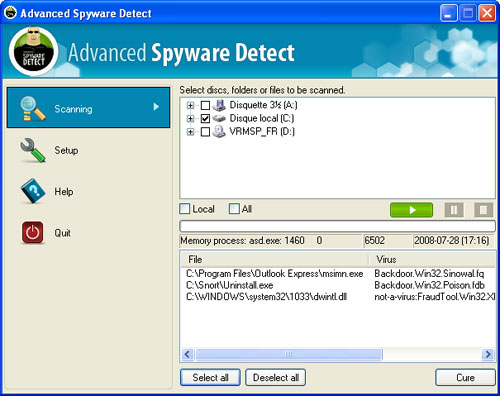Image resolution: width=500 pixels, height=396 pixels.
Task: Close the Advanced Spyware Detect window
Action: pos(487,13)
